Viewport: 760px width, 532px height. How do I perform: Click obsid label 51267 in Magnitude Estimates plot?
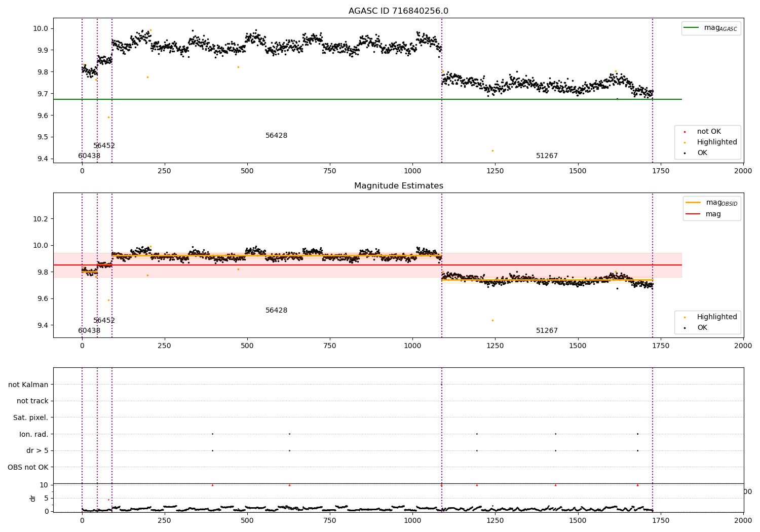tap(547, 331)
